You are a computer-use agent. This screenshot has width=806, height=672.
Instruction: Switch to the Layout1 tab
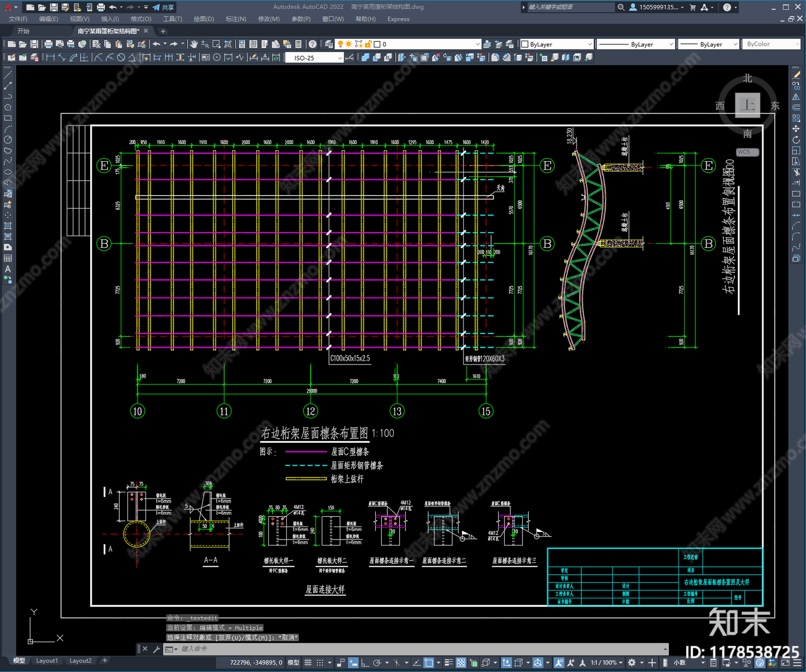tap(47, 660)
